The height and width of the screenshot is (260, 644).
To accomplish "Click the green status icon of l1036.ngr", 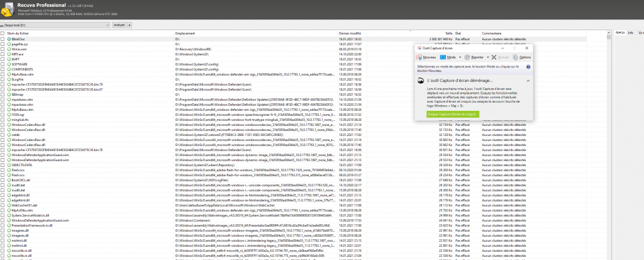I will tap(9, 115).
